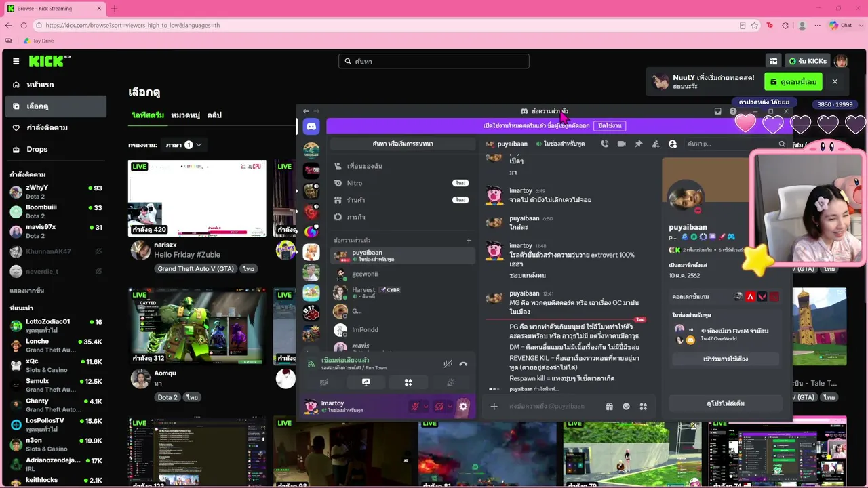Screen dimensions: 868x488
Task: Toggle the soundboard in Discord voice panel
Action: pyautogui.click(x=450, y=382)
